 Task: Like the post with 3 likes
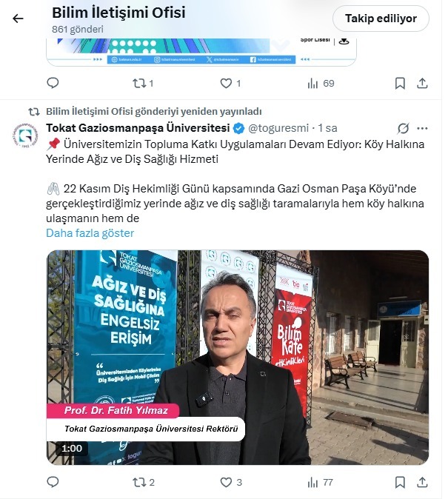231,482
